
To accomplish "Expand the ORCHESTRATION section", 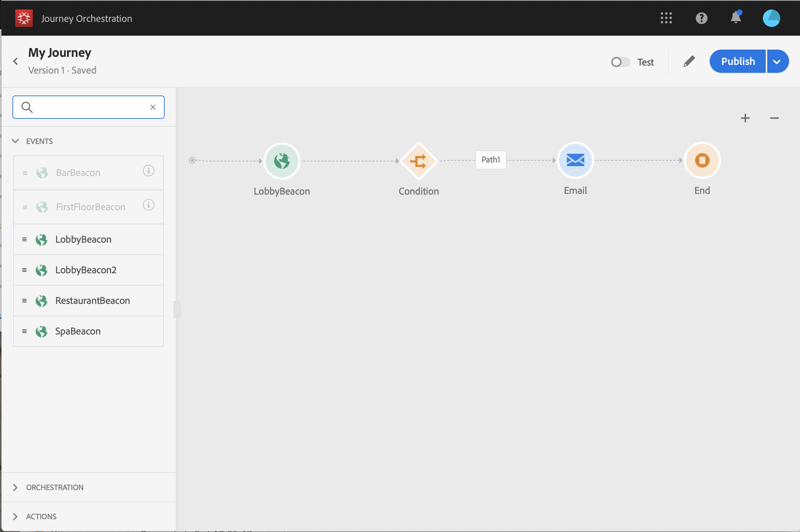I will tap(15, 488).
